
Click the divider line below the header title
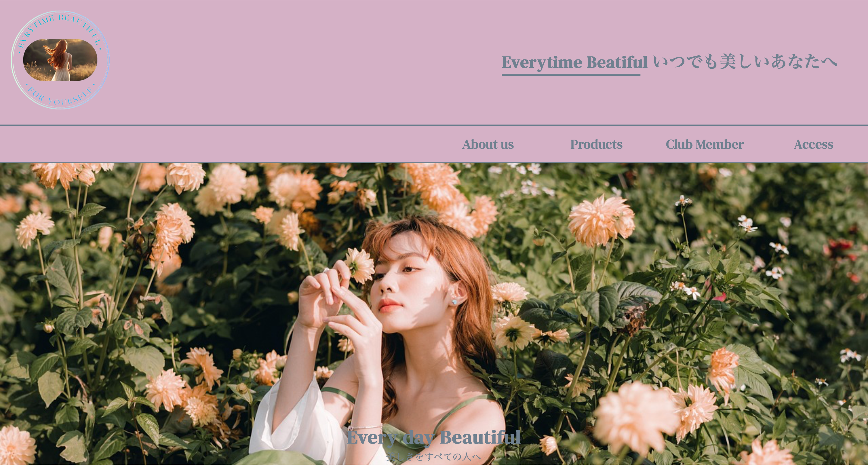(434, 125)
